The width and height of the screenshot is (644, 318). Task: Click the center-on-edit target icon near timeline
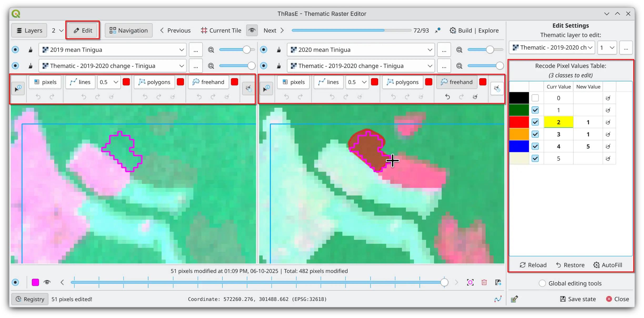tap(470, 282)
